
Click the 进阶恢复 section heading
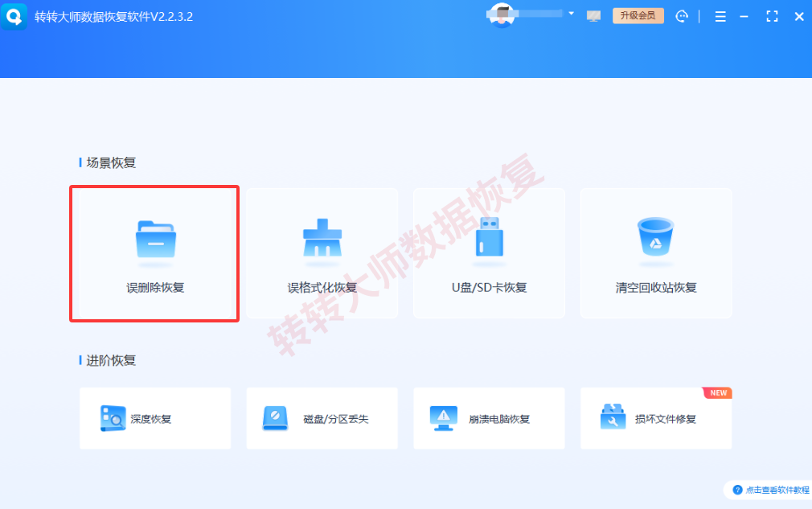point(111,360)
